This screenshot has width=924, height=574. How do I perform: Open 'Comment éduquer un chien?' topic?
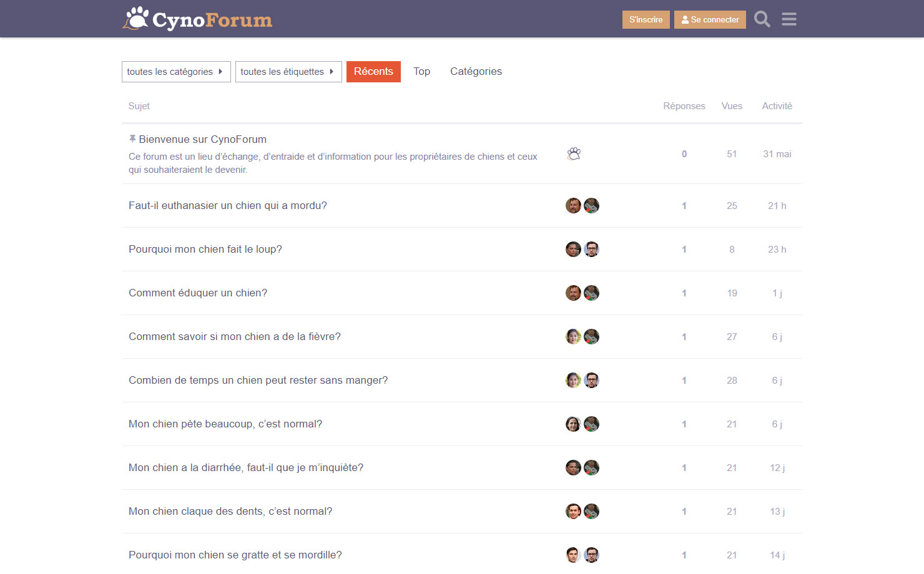pyautogui.click(x=198, y=293)
